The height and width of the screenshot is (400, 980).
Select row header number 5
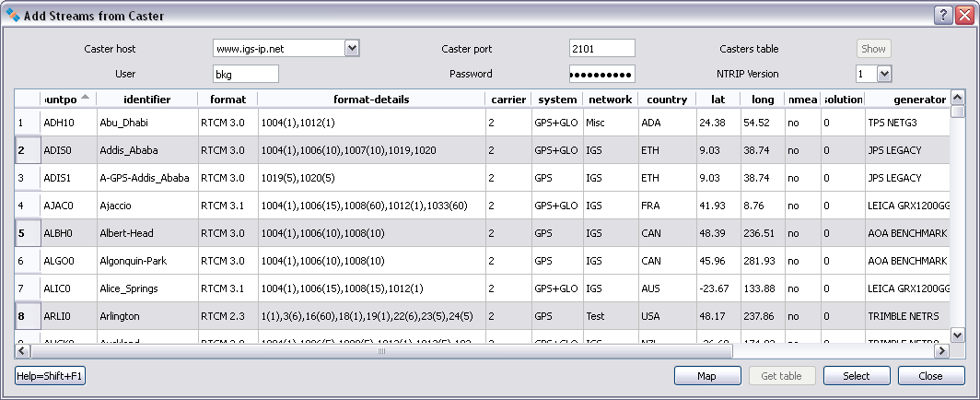21,233
